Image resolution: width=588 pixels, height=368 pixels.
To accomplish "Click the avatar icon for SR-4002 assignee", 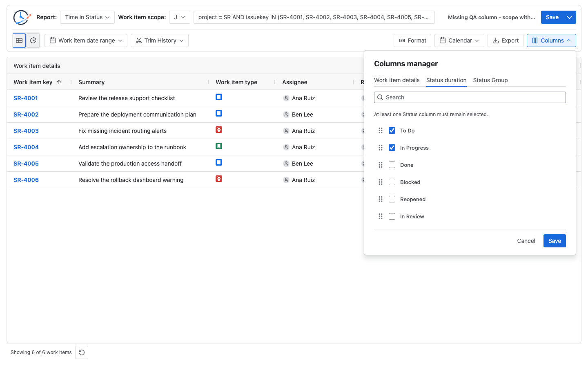I will (286, 114).
